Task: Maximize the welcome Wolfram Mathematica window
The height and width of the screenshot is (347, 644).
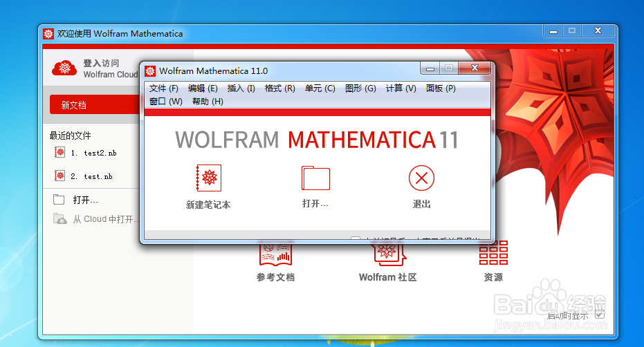Action: 571,31
